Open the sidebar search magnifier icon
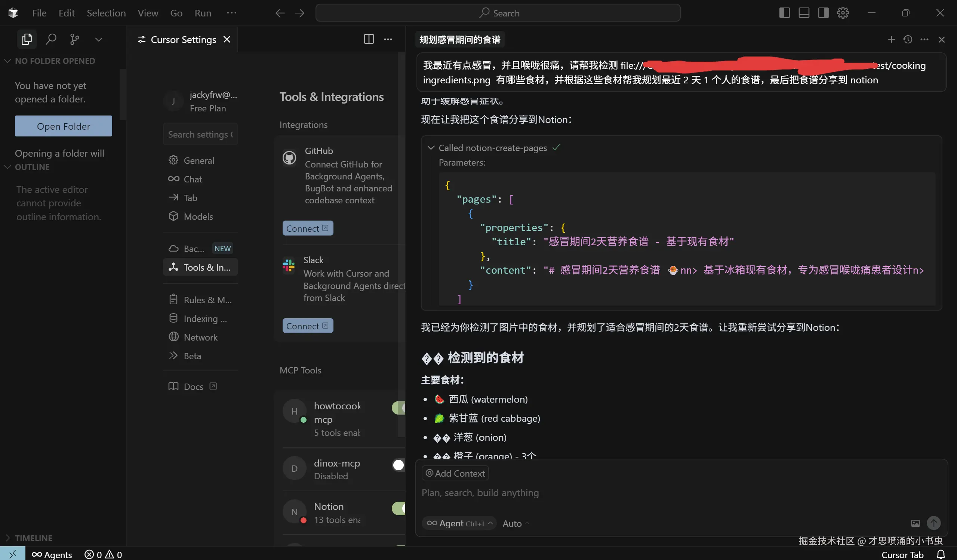 click(x=50, y=39)
